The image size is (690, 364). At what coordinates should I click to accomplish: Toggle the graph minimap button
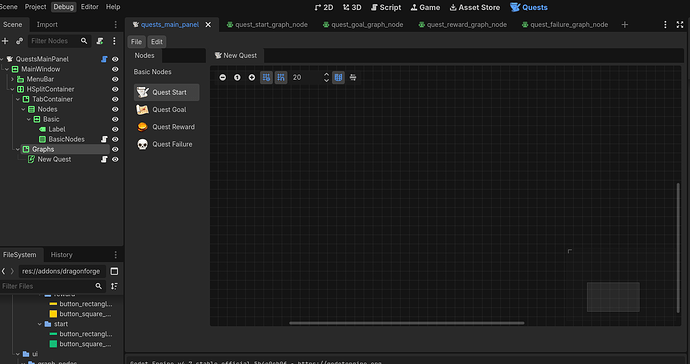[338, 77]
